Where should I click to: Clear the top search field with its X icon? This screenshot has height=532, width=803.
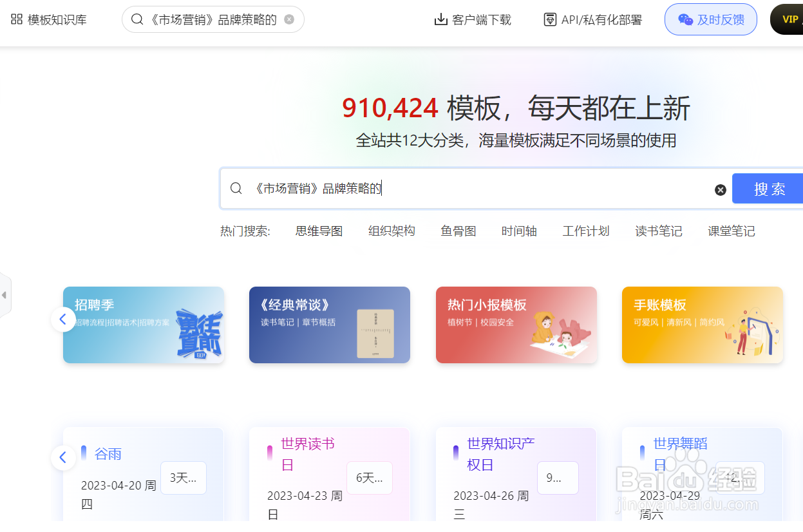(x=289, y=19)
